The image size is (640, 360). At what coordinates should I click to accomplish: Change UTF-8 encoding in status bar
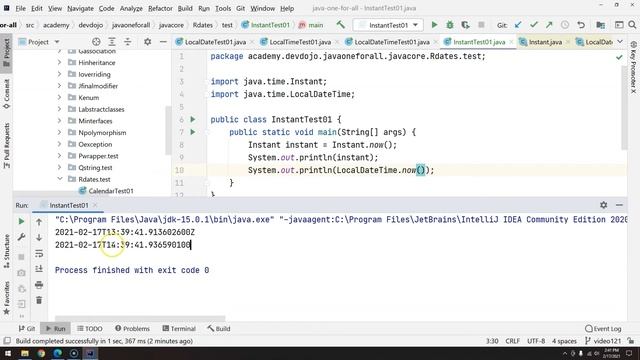click(x=536, y=341)
